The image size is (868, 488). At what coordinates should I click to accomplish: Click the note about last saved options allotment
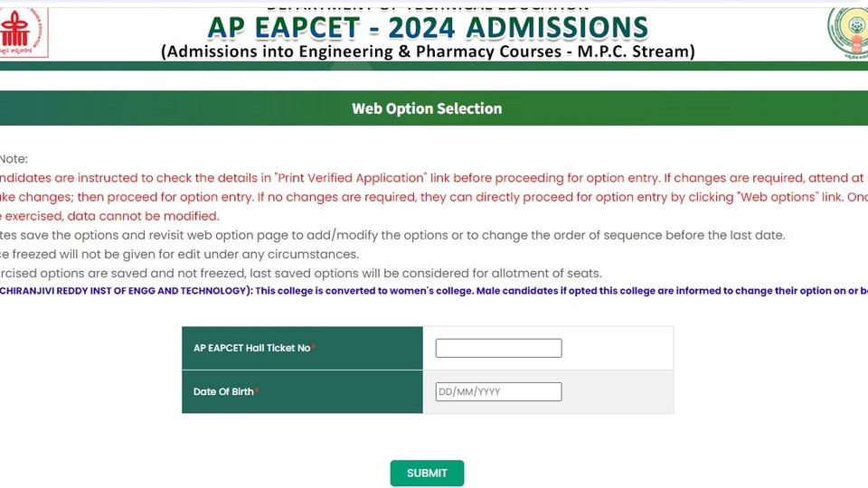pos(300,273)
